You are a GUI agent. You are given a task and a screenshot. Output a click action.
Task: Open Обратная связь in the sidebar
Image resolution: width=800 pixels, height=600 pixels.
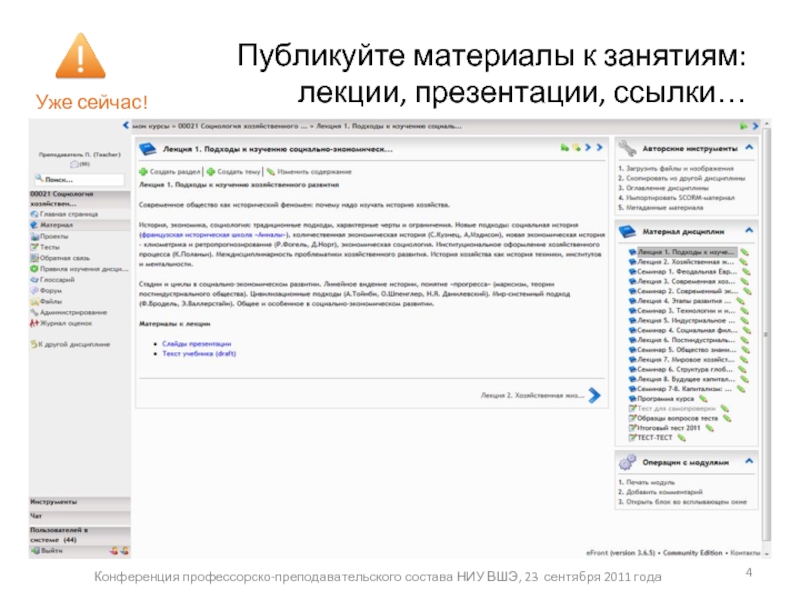(x=65, y=258)
